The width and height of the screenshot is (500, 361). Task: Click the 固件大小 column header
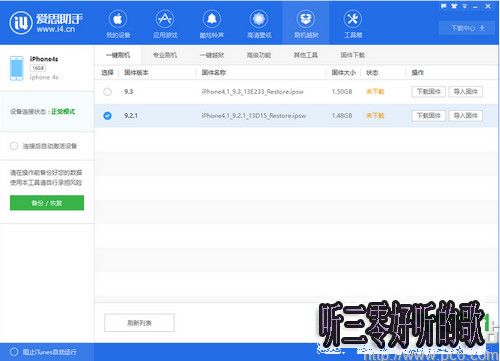point(343,72)
